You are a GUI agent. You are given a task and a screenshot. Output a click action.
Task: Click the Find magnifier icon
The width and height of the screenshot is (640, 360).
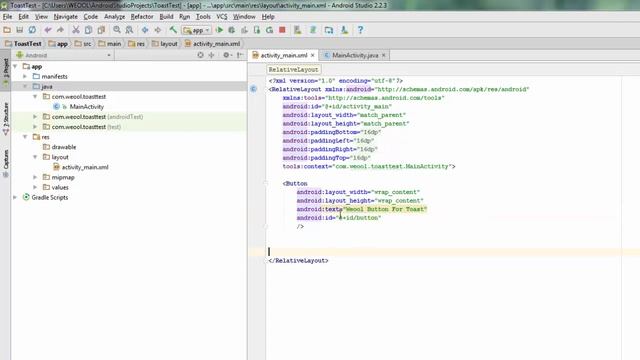[117, 30]
